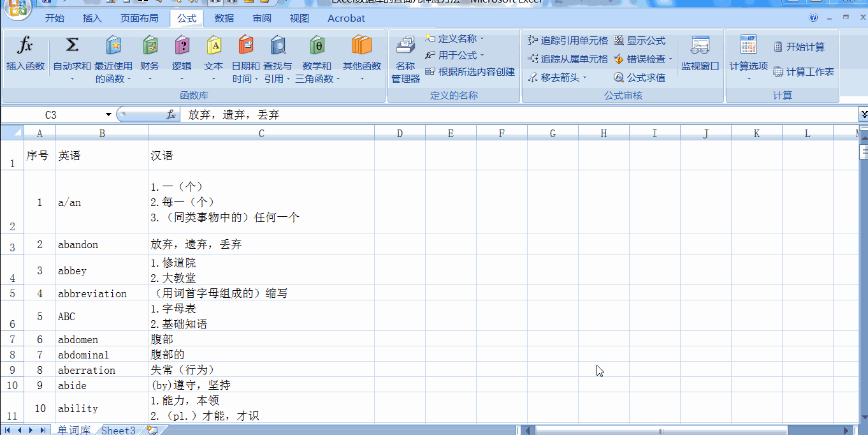Expand the Text (文本) dropdown arrow
868x435 pixels.
[213, 79]
